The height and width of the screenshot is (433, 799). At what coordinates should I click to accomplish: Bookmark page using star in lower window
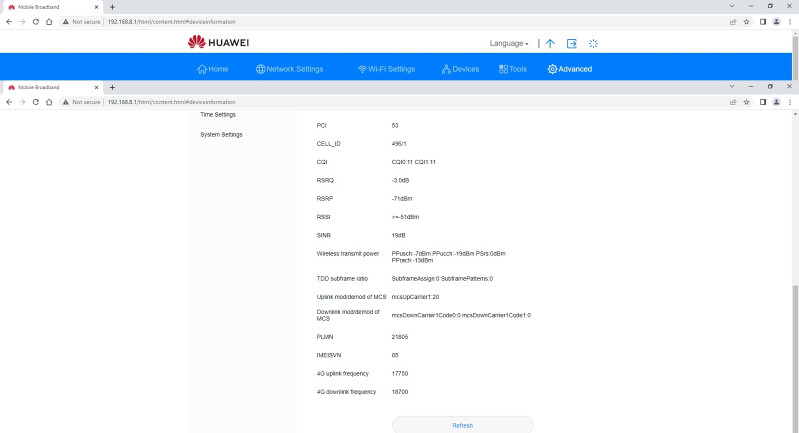746,102
